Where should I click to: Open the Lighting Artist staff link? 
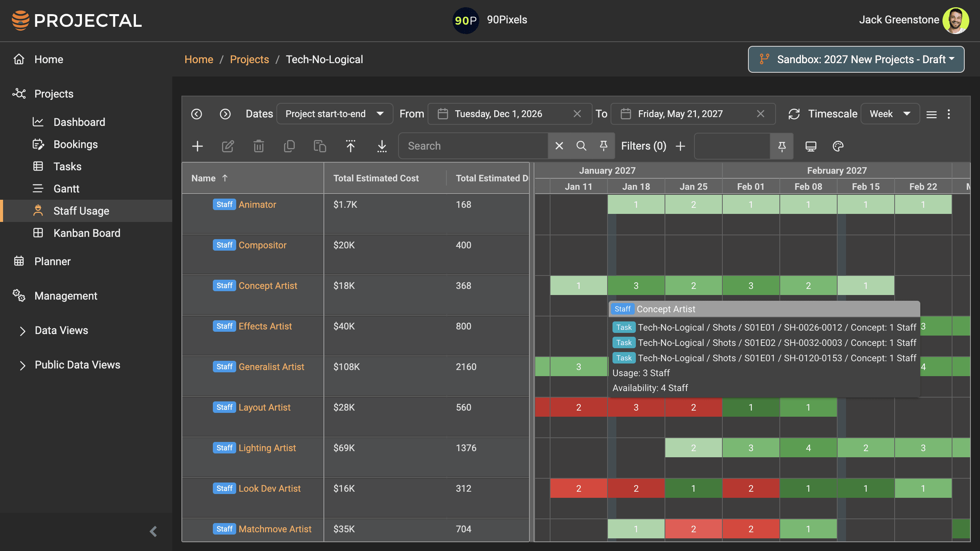tap(267, 448)
